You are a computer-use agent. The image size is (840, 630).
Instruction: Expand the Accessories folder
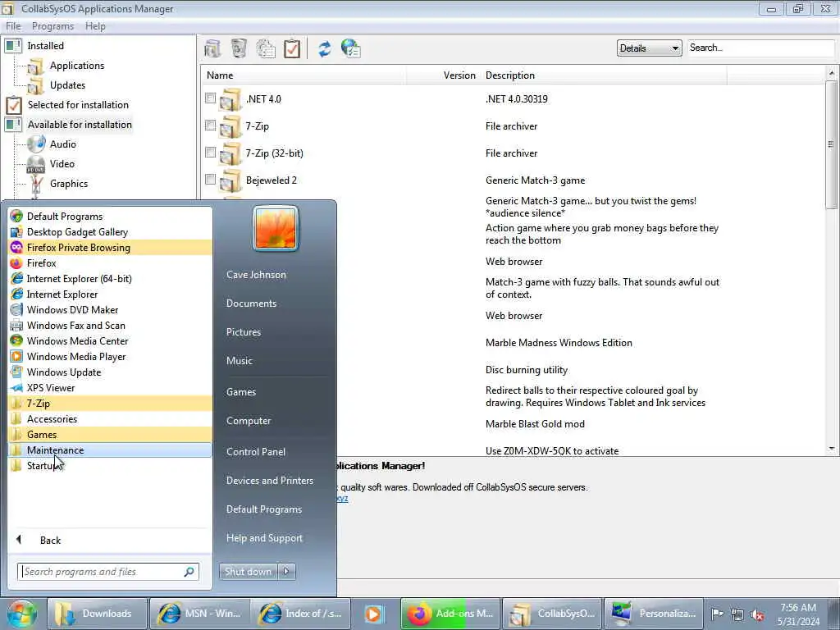point(110,419)
